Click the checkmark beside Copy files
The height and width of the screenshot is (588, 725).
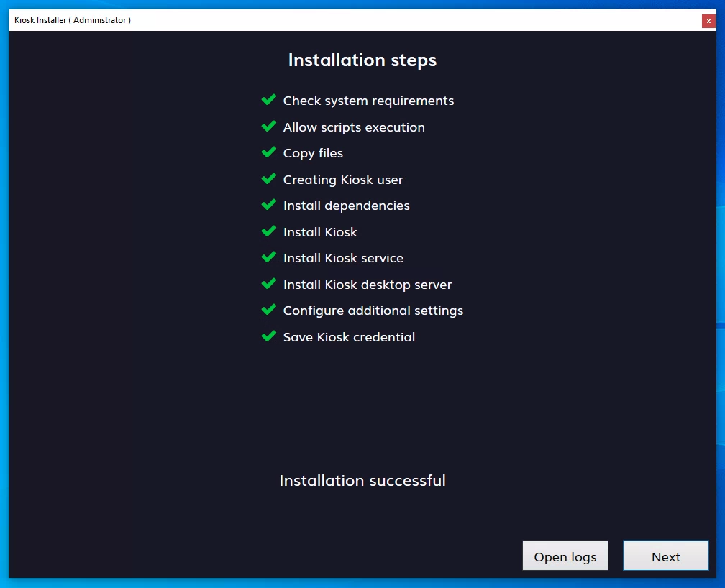coord(269,152)
